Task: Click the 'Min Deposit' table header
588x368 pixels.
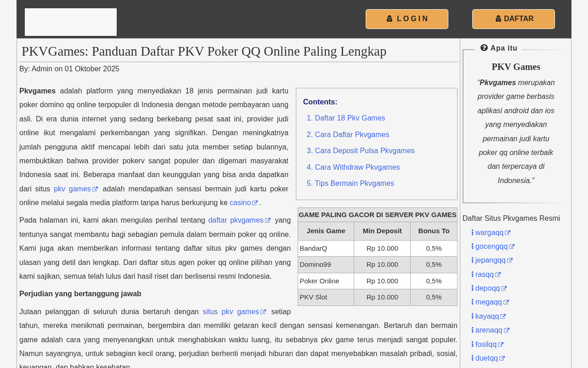Action: click(382, 231)
